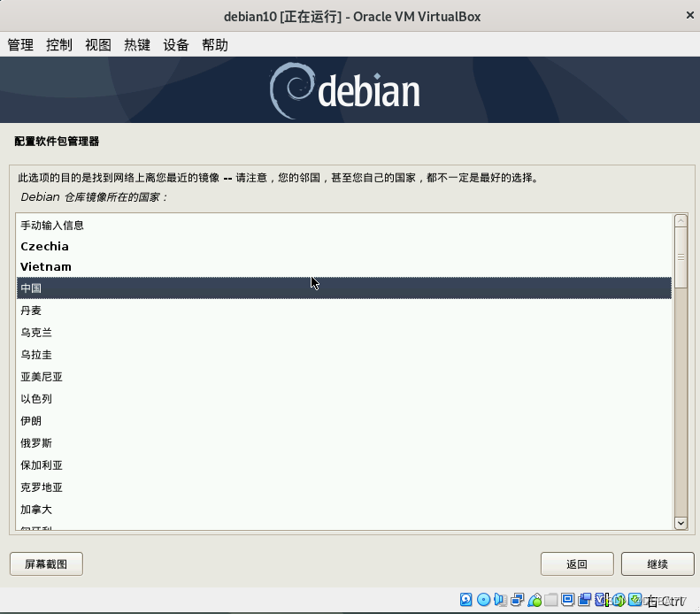Click the video recording status icon

(584, 600)
